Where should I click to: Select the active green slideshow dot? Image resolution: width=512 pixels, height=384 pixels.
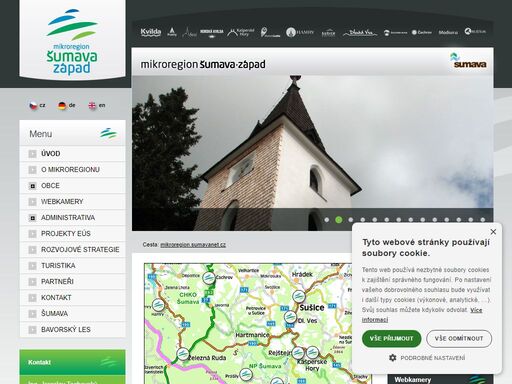(339, 220)
